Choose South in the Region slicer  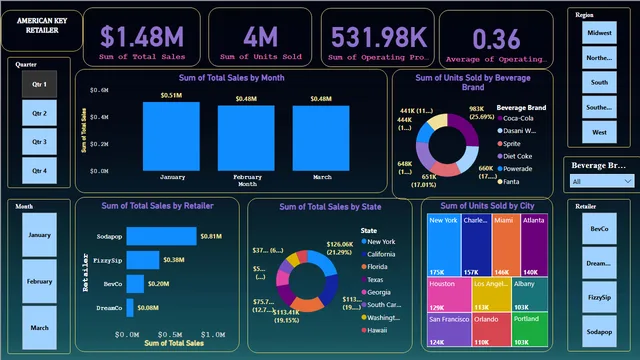[x=599, y=82]
